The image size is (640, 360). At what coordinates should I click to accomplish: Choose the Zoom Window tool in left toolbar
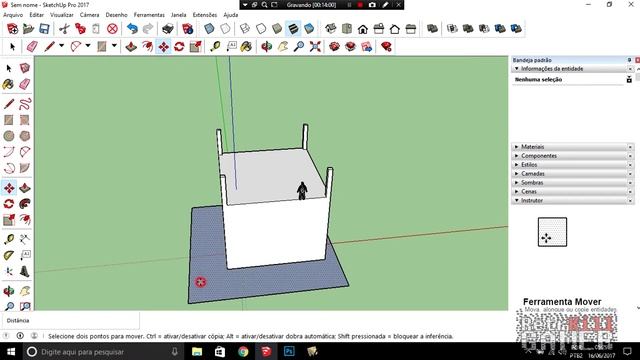[x=24, y=306]
